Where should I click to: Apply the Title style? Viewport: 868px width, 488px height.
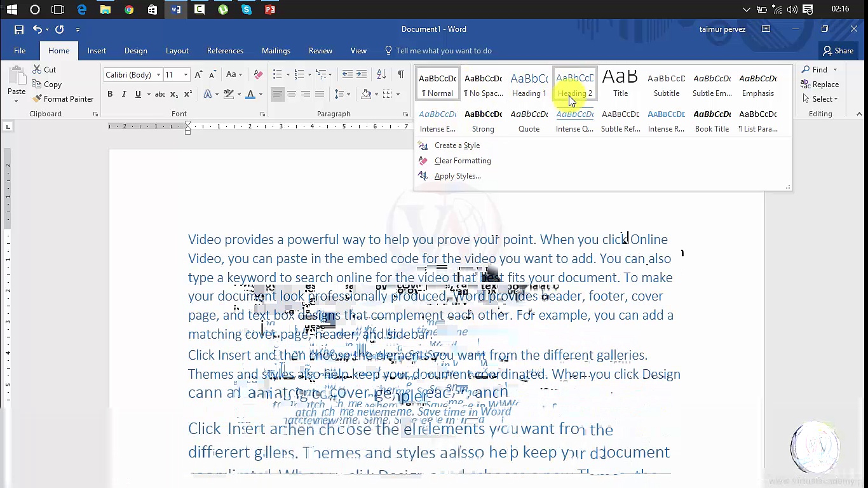click(620, 85)
